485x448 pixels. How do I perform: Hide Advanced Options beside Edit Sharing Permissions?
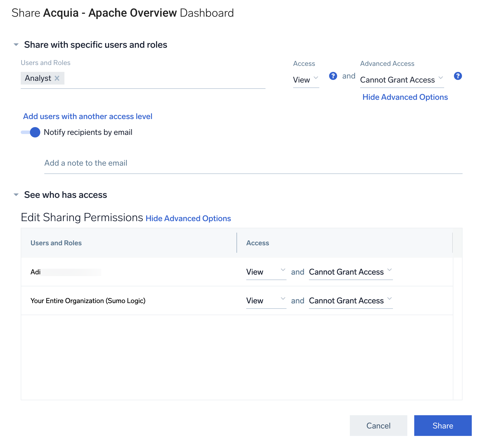click(x=188, y=219)
